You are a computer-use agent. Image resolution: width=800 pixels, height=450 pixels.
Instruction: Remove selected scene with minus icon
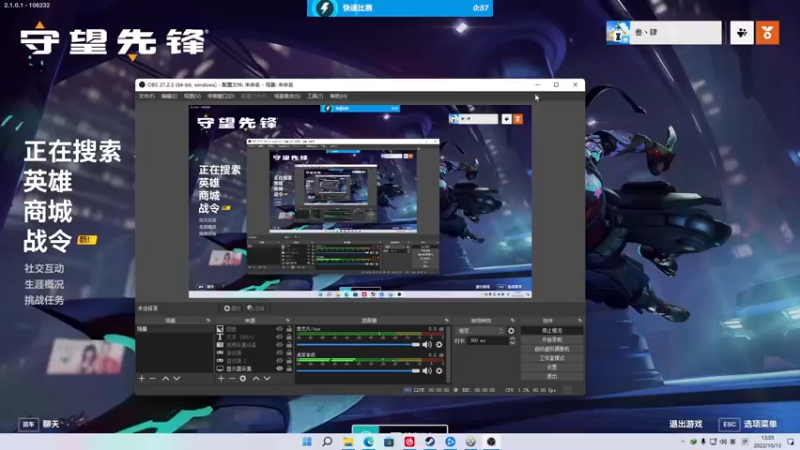tap(152, 379)
